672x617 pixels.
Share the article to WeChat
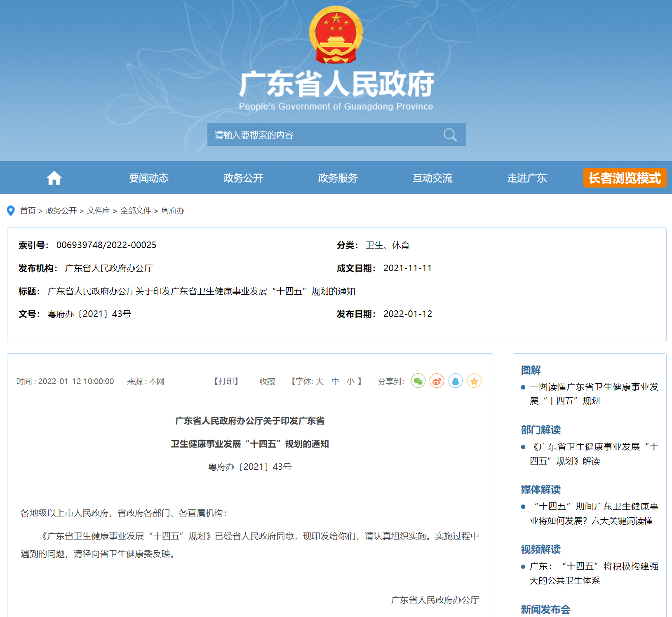click(x=418, y=381)
